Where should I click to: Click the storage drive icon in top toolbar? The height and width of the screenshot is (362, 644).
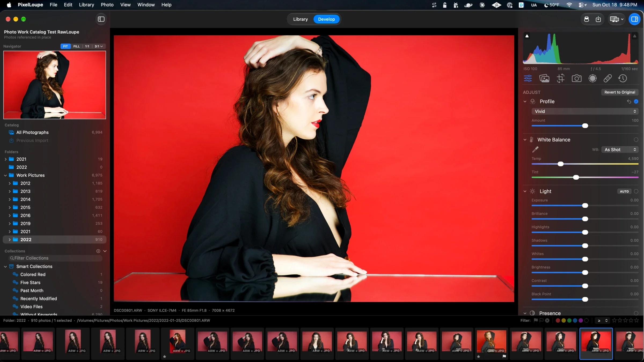(587, 19)
